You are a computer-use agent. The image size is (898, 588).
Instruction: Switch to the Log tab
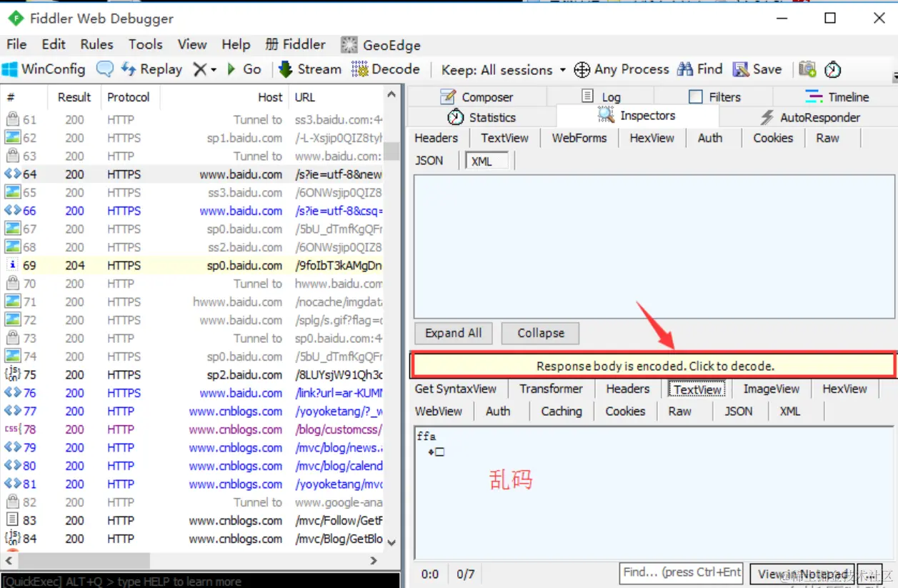601,96
